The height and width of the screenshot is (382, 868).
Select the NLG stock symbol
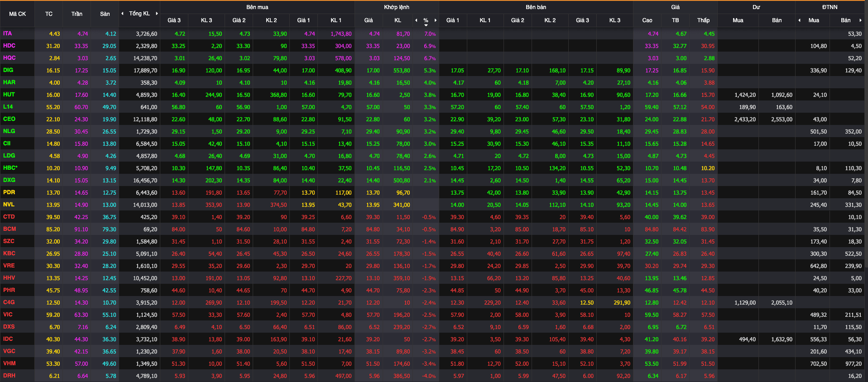click(x=9, y=131)
